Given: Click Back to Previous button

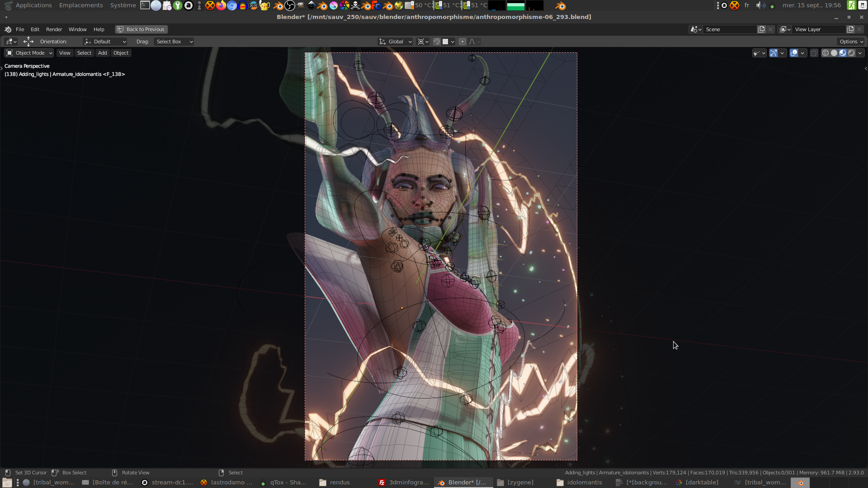Looking at the screenshot, I should tap(142, 29).
